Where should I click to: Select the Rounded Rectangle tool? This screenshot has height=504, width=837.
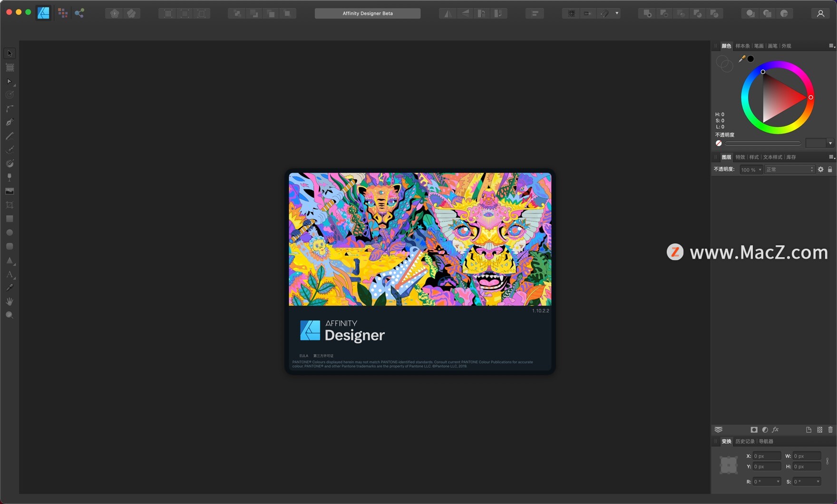click(10, 246)
